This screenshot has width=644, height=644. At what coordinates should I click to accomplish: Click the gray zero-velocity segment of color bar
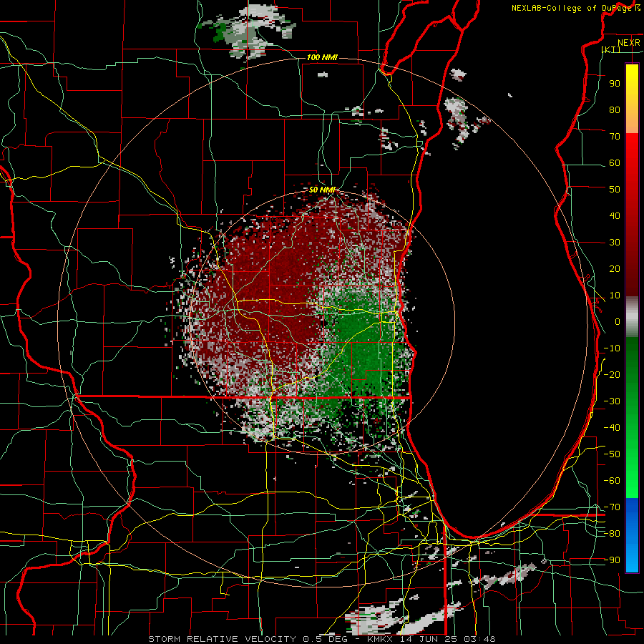(x=632, y=317)
